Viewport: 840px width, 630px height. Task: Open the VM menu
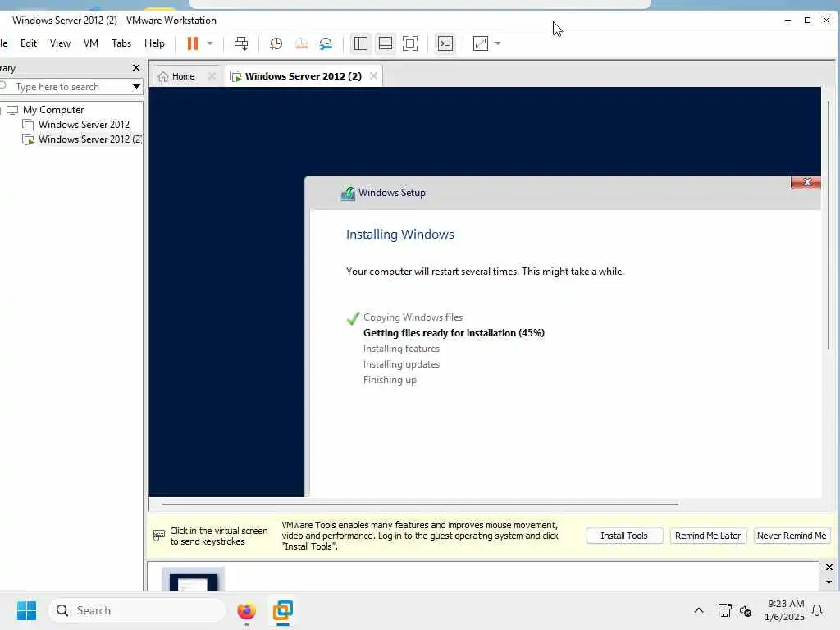91,43
